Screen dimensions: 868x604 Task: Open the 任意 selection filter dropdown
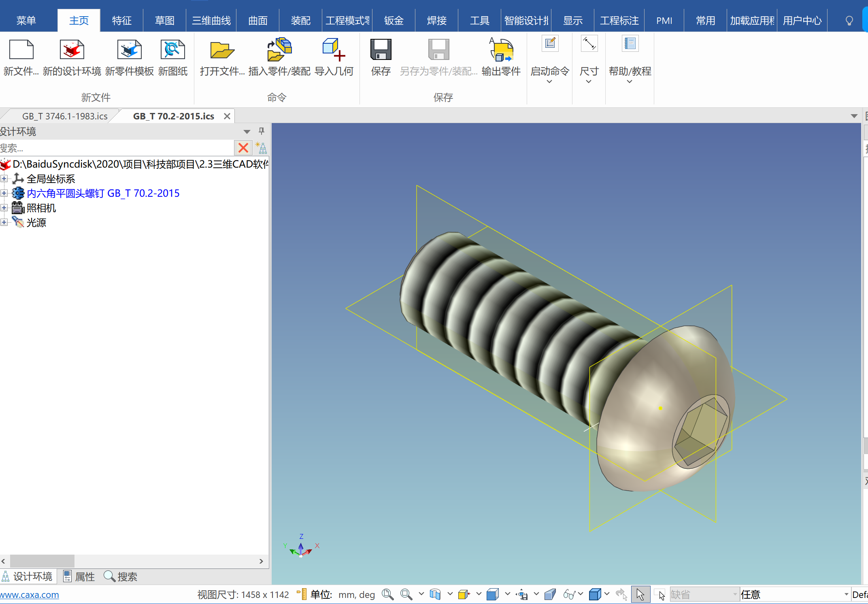(x=846, y=594)
